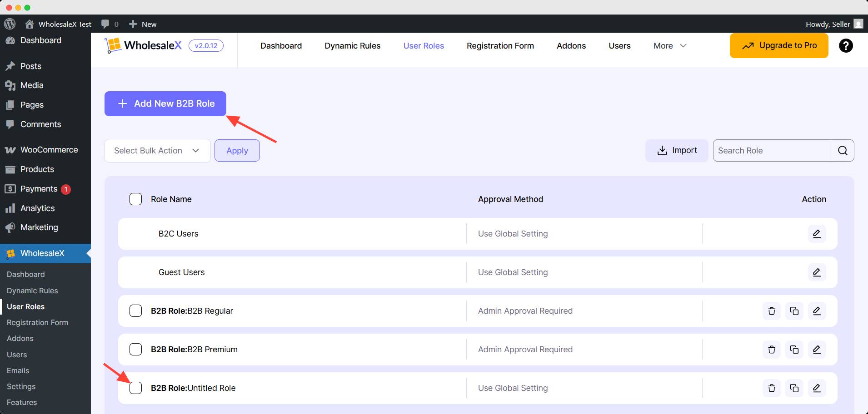Edit the B2C Users role
Screen dimensions: 868x414
point(817,234)
